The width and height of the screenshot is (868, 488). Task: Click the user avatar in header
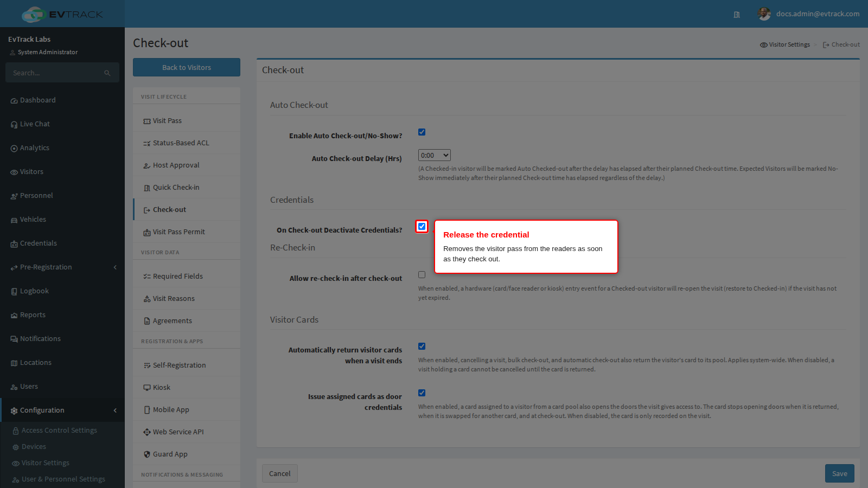click(764, 14)
